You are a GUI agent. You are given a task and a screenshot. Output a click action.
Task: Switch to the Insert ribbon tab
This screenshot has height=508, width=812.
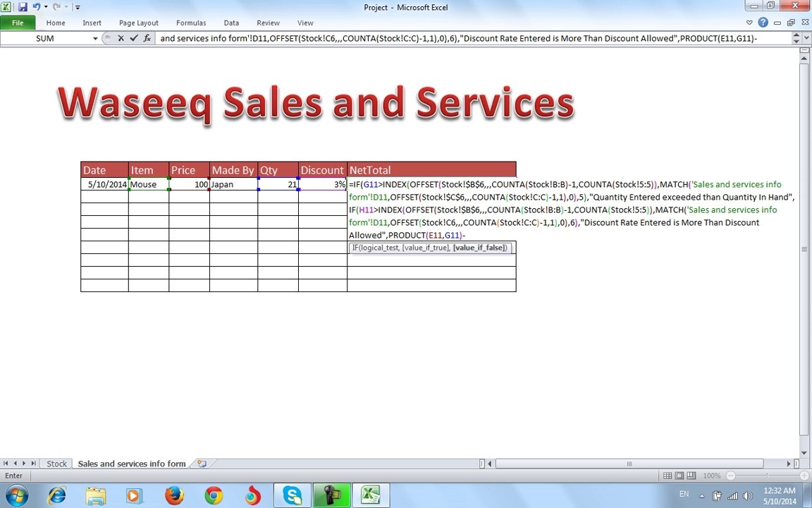92,23
